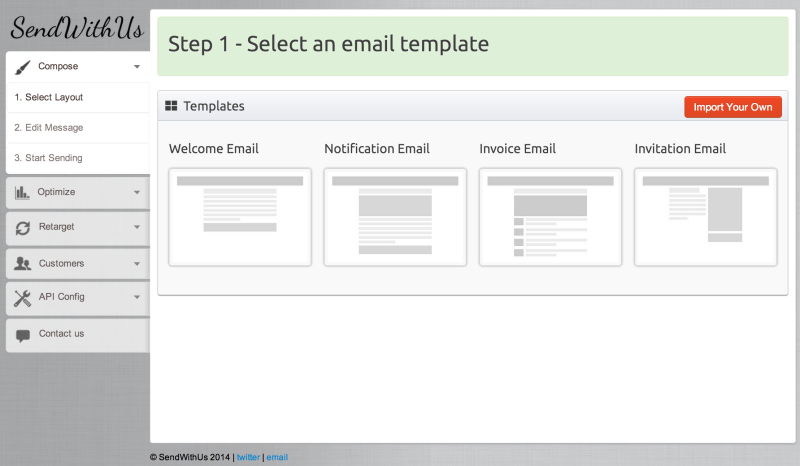Open the twitter footer link

[248, 457]
